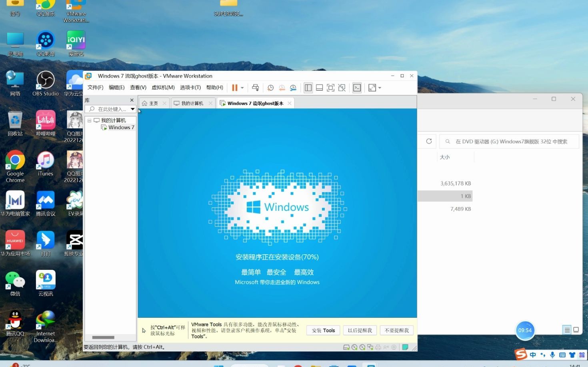Pause the virtual machine
This screenshot has width=588, height=367.
(x=235, y=88)
